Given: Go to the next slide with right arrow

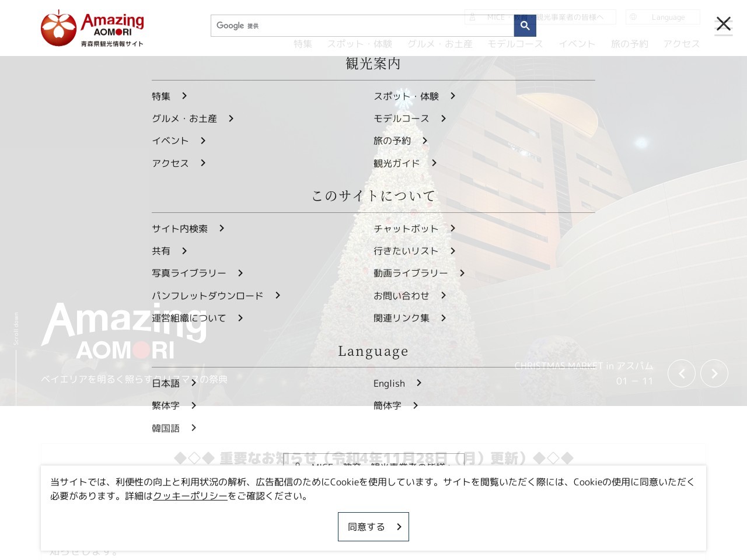Looking at the screenshot, I should tap(714, 373).
